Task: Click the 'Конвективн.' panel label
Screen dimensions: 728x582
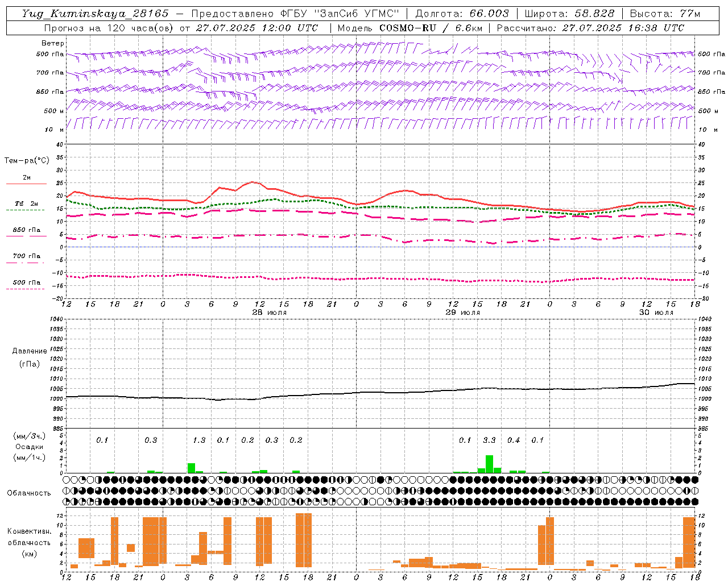Action: click(29, 531)
